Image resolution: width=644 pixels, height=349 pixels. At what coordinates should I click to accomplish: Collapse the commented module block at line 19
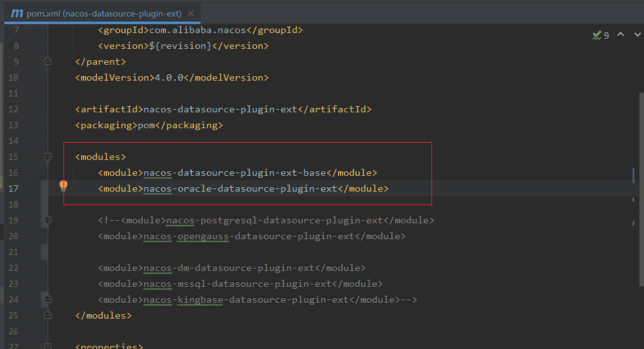coord(48,220)
